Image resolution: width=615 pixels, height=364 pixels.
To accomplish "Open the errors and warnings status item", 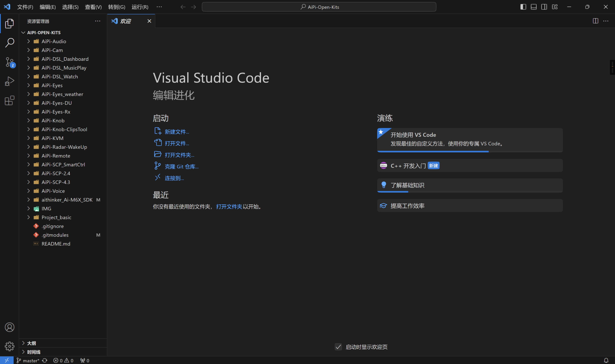I will coord(63,360).
